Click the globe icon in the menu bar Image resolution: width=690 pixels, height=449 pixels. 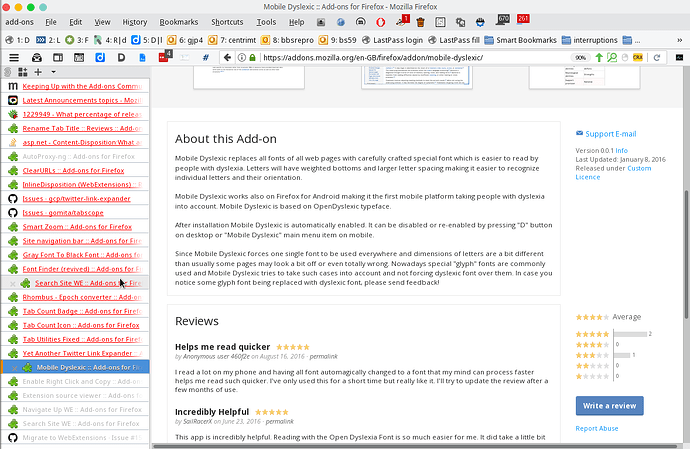click(341, 22)
